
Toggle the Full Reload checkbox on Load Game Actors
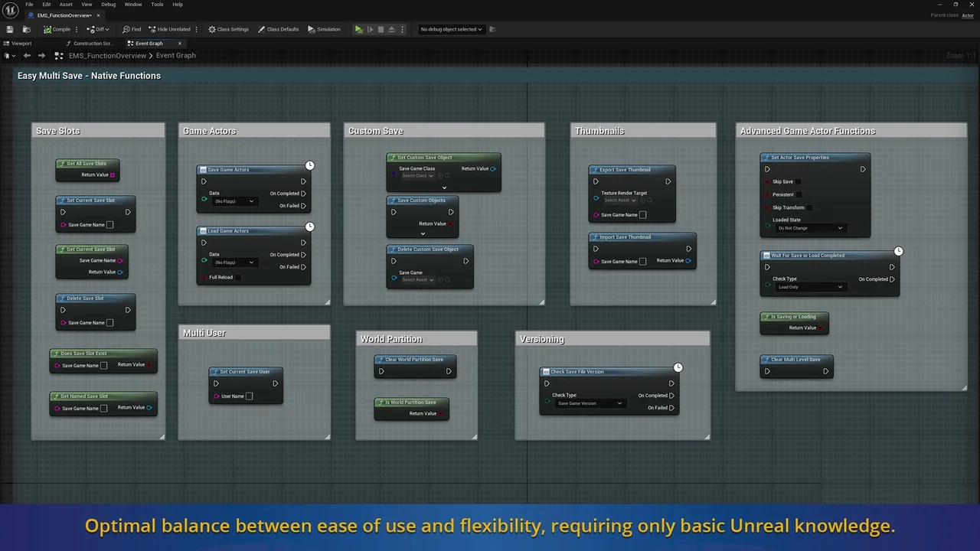[237, 277]
